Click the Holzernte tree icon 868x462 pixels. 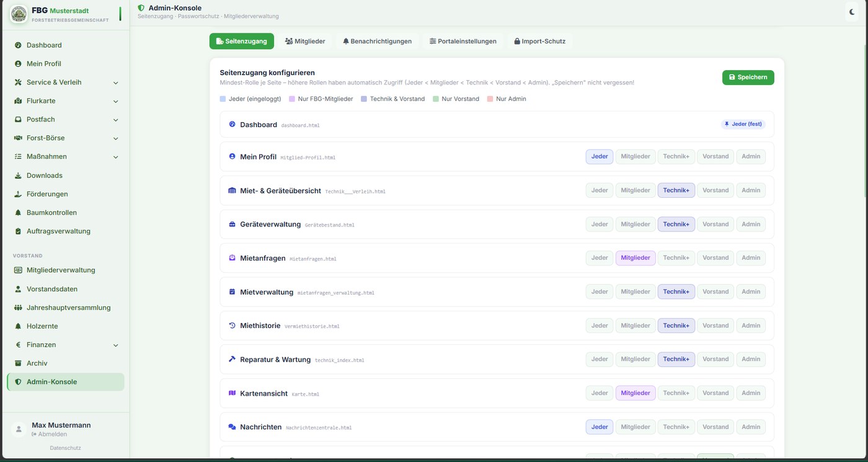pyautogui.click(x=18, y=326)
